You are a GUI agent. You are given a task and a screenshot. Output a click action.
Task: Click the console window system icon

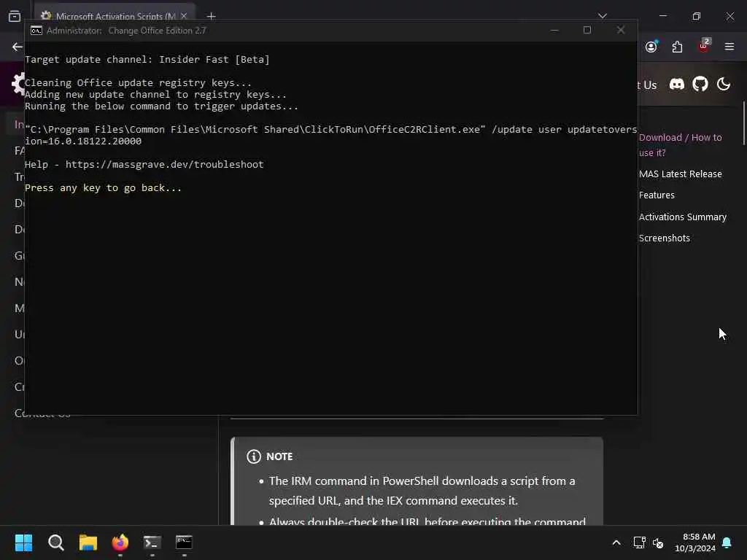pyautogui.click(x=36, y=31)
